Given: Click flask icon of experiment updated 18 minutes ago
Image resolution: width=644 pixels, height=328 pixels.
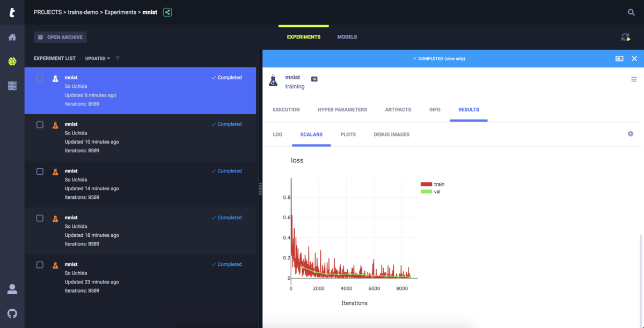Looking at the screenshot, I should point(55,218).
